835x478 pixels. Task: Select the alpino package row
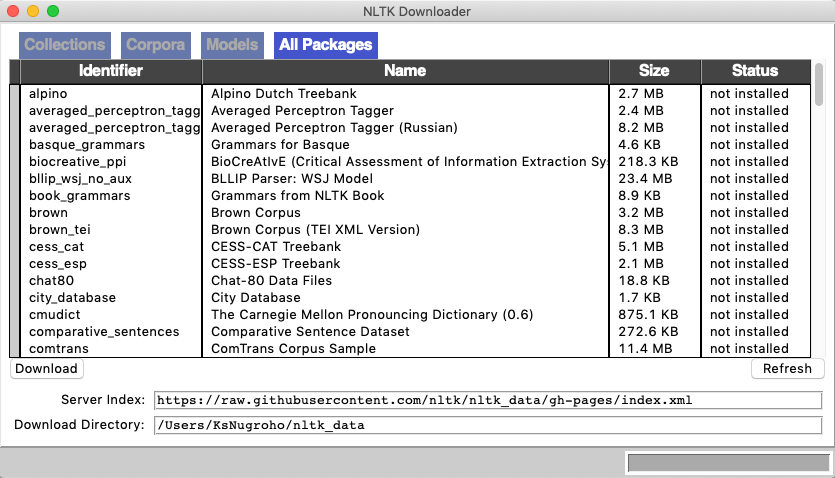point(410,94)
